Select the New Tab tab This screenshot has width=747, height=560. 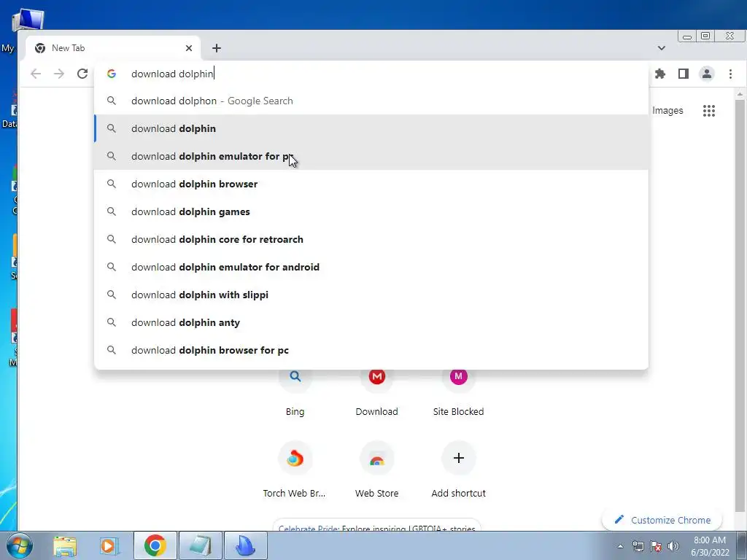click(113, 48)
